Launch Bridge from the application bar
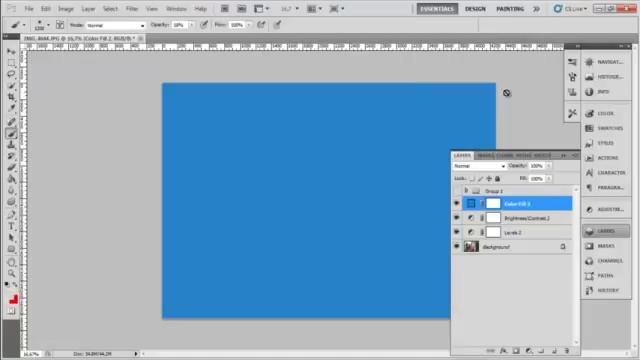 pos(224,9)
